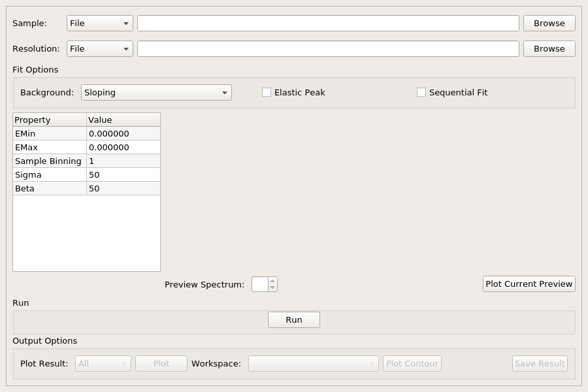Click the Plot Current Preview button
The width and height of the screenshot is (588, 392).
(529, 284)
